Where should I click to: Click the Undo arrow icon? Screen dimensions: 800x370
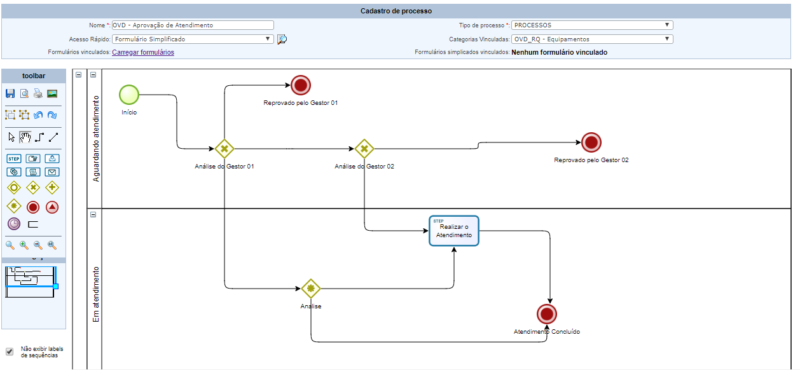38,115
